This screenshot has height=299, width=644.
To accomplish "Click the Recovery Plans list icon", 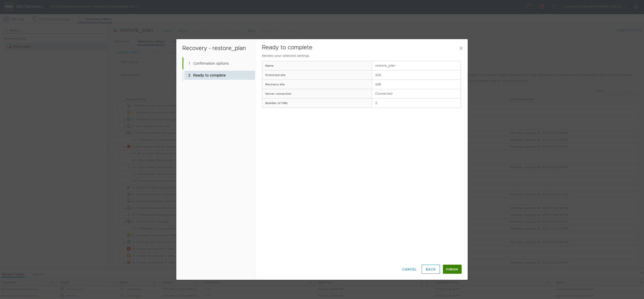I will tap(81, 19).
